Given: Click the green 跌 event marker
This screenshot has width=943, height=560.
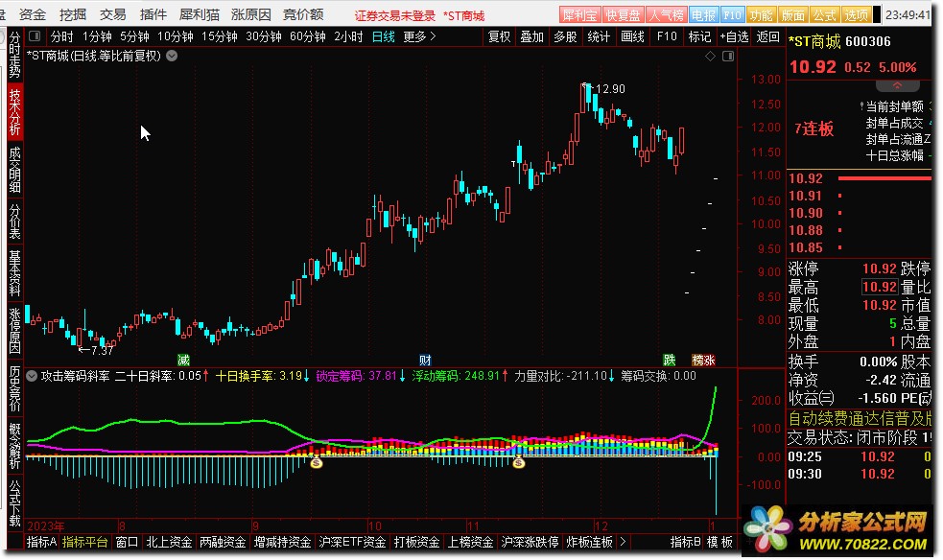Looking at the screenshot, I should [x=670, y=360].
